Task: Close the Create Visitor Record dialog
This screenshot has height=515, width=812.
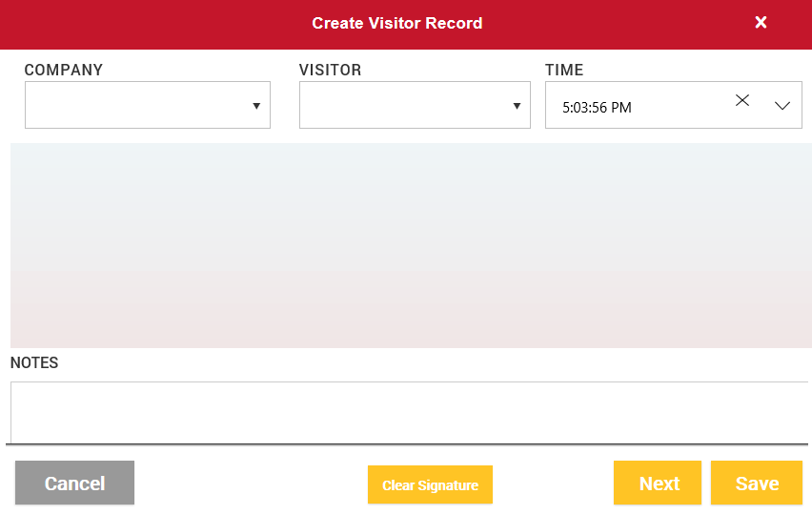Action: (x=761, y=23)
